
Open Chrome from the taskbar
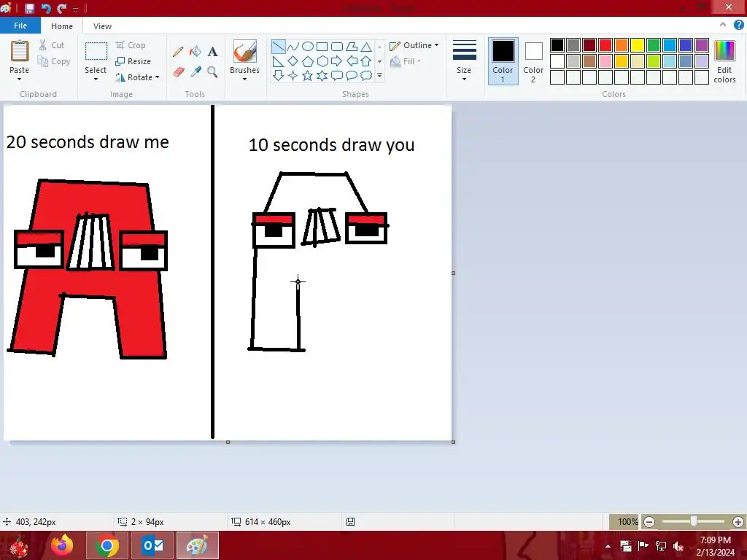(x=107, y=545)
